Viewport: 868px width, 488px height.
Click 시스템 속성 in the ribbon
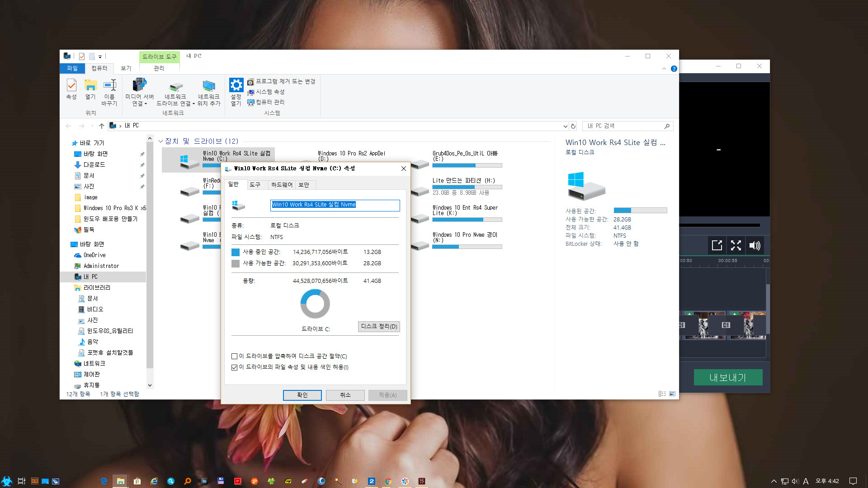[266, 92]
